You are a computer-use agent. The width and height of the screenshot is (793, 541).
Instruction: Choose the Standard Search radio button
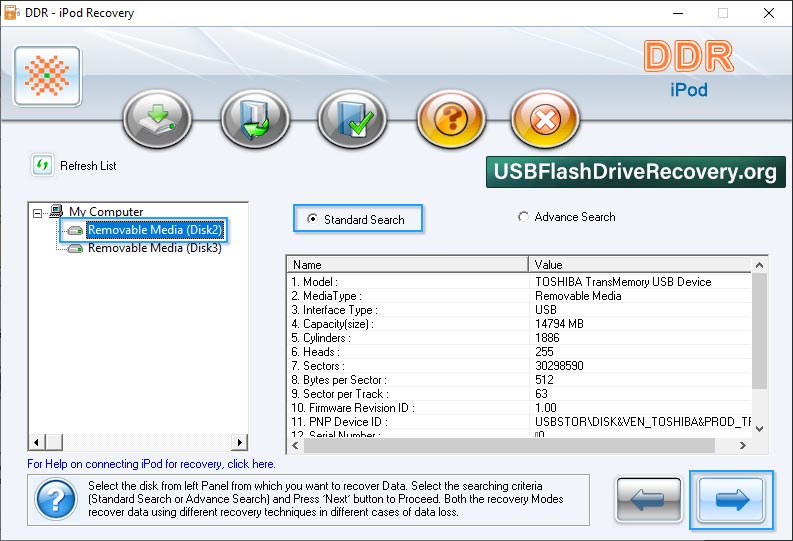click(x=313, y=219)
